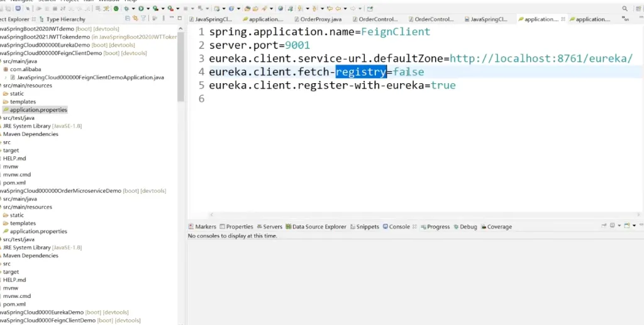Screen dimensions: 644x325
Task: Open the OrderProxy.java editor tab
Action: point(318,20)
